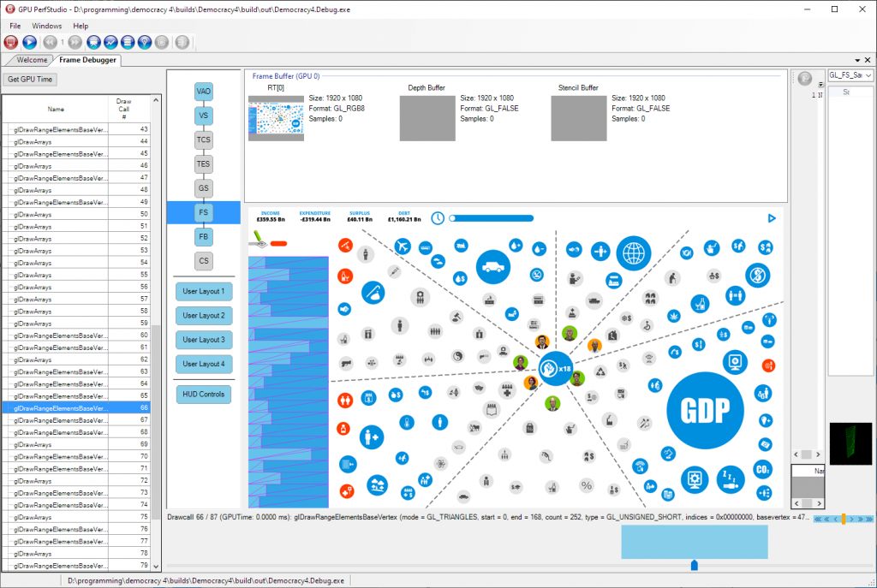Select the FS fragment shader stage
This screenshot has width=877, height=588.
[x=204, y=212]
